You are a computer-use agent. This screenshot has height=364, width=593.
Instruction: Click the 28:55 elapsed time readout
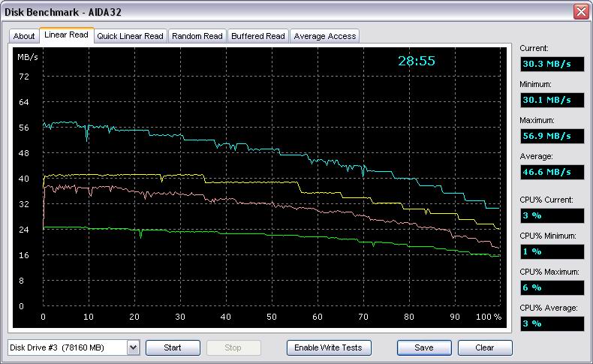click(x=417, y=61)
